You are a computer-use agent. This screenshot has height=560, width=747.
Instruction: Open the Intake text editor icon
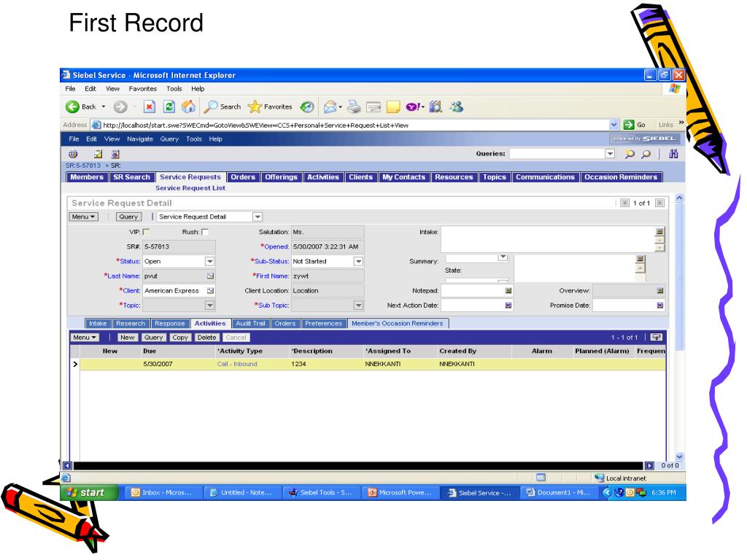coord(659,231)
